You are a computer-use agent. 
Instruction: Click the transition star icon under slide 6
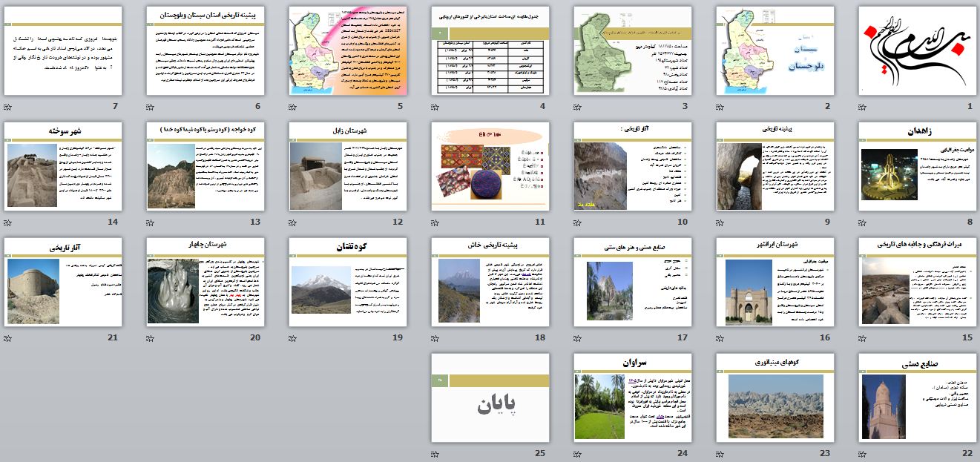pos(150,108)
